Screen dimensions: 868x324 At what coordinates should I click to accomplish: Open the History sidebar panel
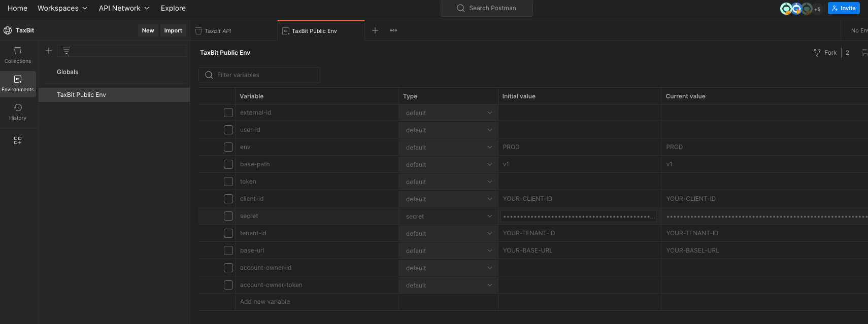pyautogui.click(x=18, y=112)
